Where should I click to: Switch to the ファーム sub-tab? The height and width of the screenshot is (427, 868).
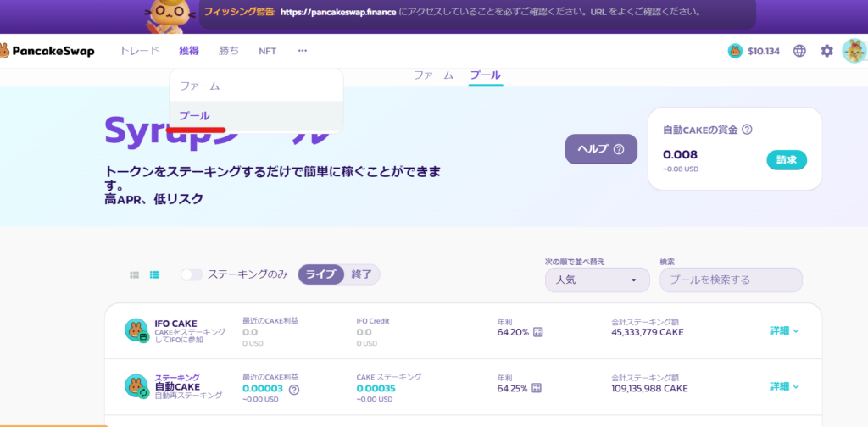(433, 75)
